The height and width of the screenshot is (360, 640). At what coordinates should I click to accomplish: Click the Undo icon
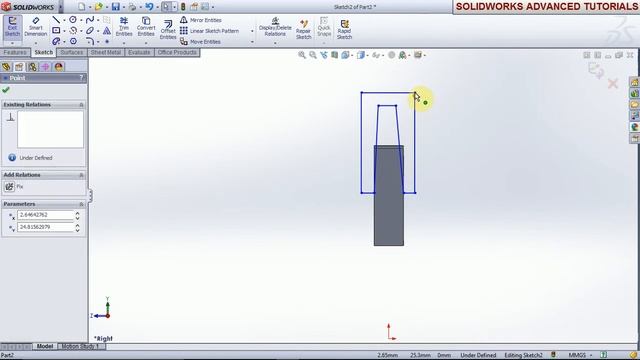[149, 7]
